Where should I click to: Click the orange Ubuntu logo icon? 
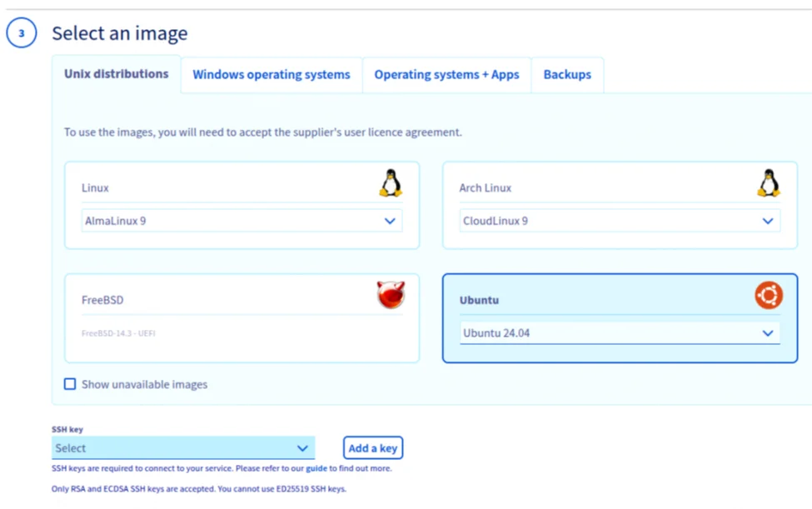[x=768, y=295]
